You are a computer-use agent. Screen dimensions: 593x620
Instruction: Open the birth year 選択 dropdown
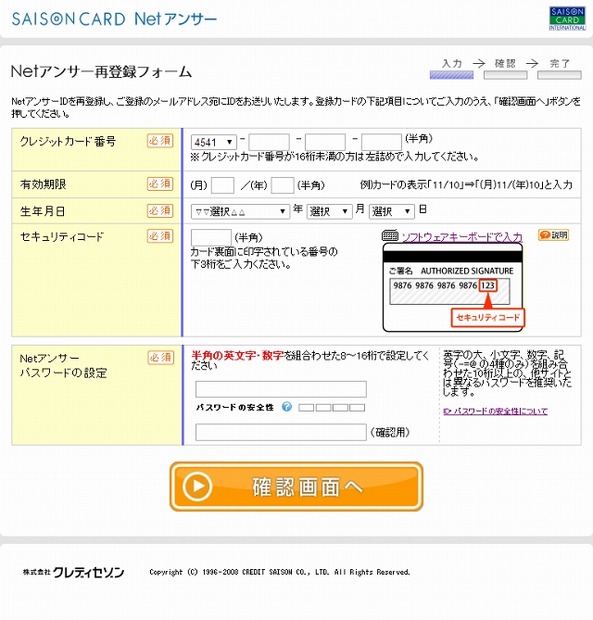[240, 211]
